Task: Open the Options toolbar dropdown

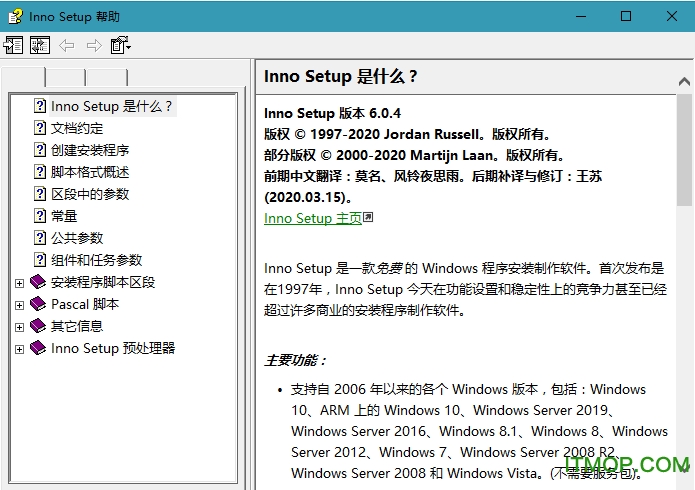Action: click(x=120, y=45)
